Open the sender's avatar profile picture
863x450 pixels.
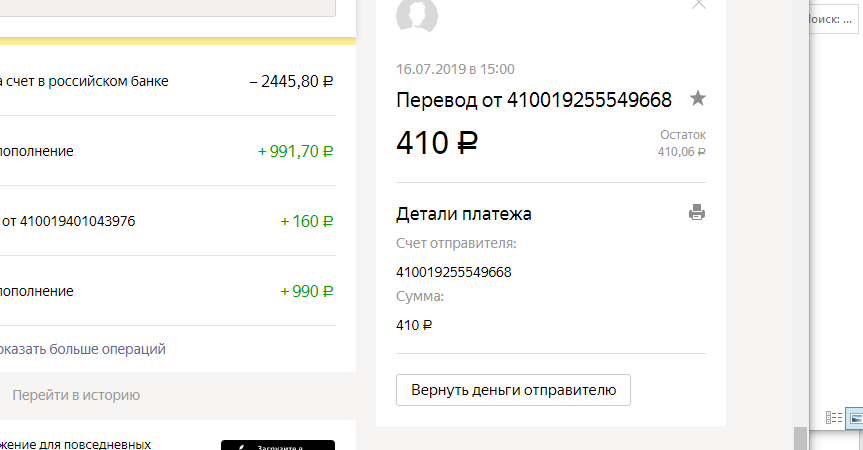pos(417,16)
